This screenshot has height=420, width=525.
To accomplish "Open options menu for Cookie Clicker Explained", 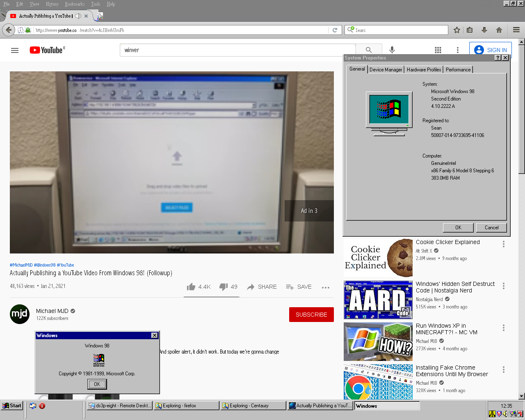I will click(x=504, y=244).
